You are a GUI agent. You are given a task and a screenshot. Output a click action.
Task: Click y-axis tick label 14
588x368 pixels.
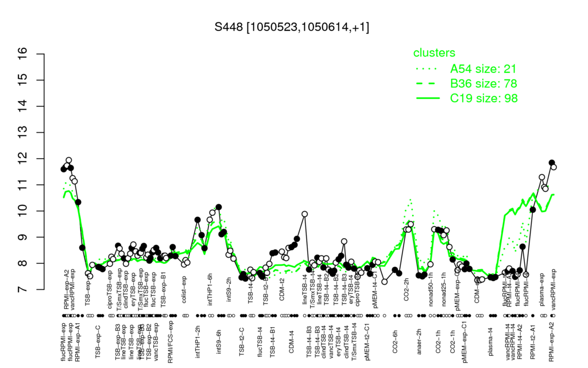click(23, 106)
